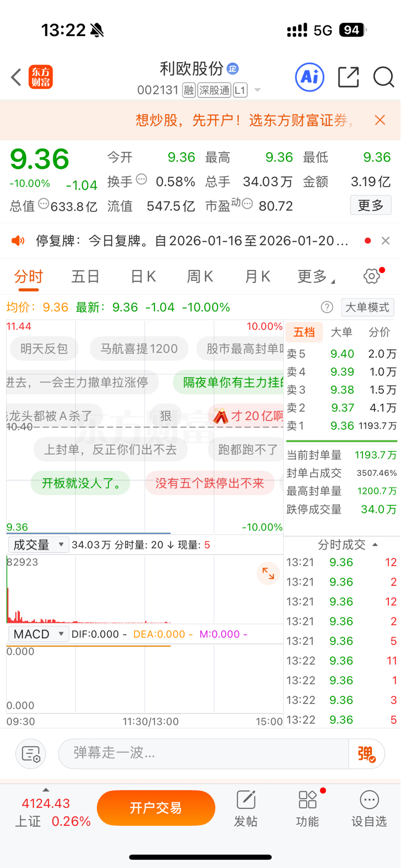Tap the 开户交易 button

(x=156, y=808)
